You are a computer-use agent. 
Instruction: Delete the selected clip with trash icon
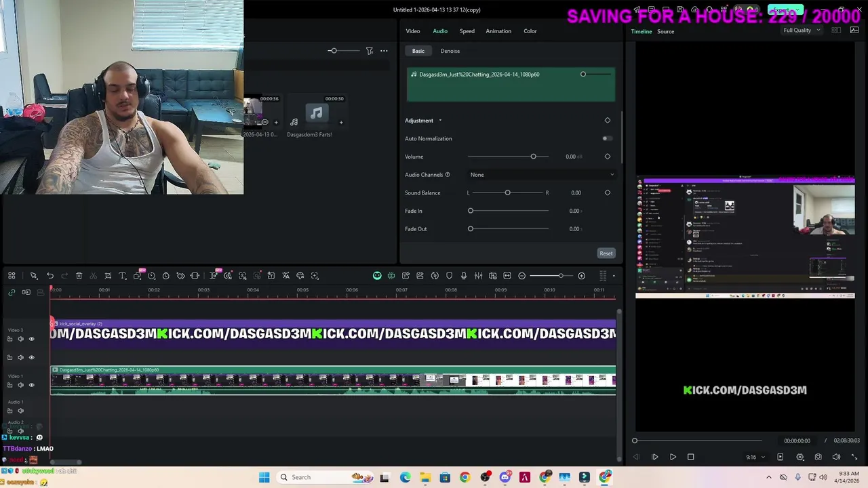[79, 276]
